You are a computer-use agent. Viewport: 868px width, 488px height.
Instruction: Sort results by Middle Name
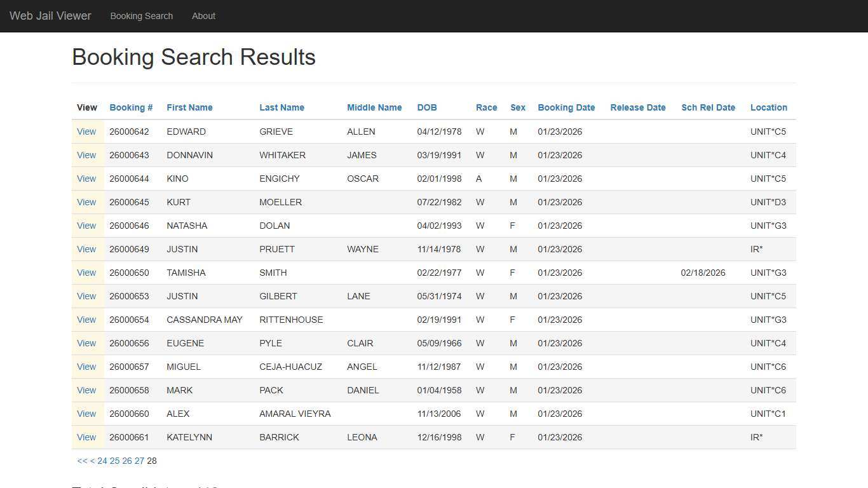click(374, 107)
